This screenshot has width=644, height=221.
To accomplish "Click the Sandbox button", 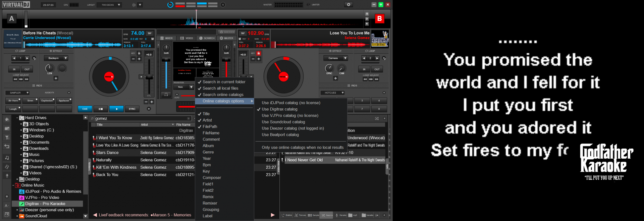I will [227, 32].
